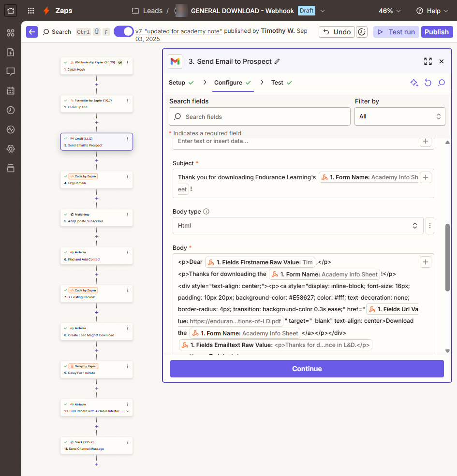Click the Test run button
This screenshot has width=457, height=476.
pyautogui.click(x=396, y=32)
